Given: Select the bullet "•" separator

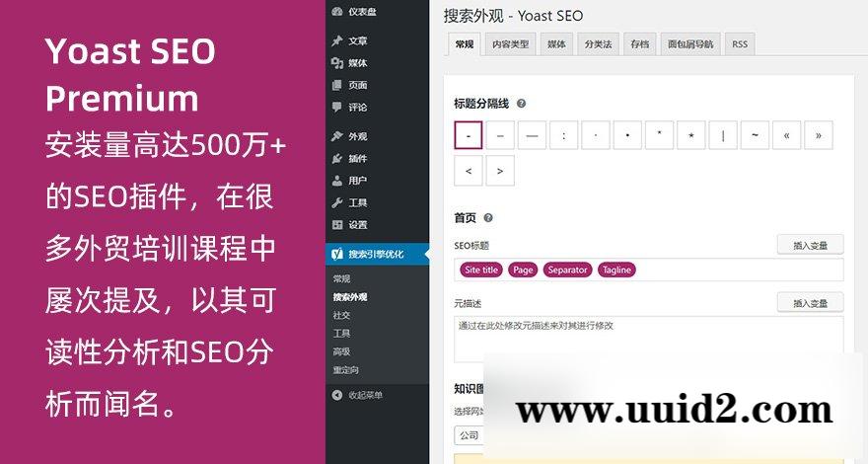Looking at the screenshot, I should point(627,135).
